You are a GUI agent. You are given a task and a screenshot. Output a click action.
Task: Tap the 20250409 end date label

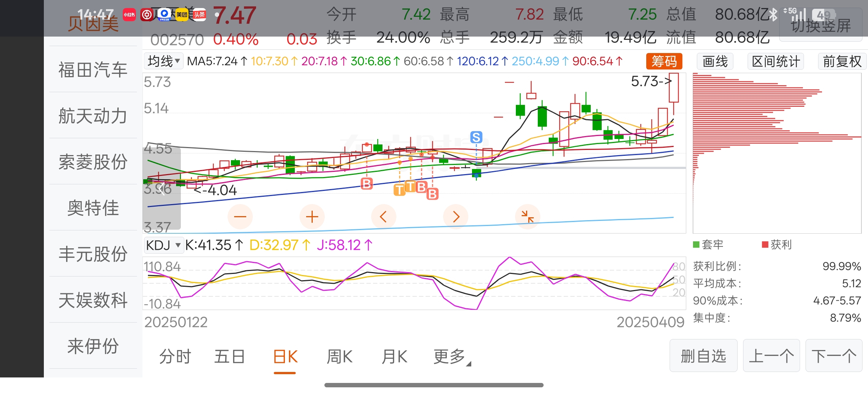coord(650,322)
